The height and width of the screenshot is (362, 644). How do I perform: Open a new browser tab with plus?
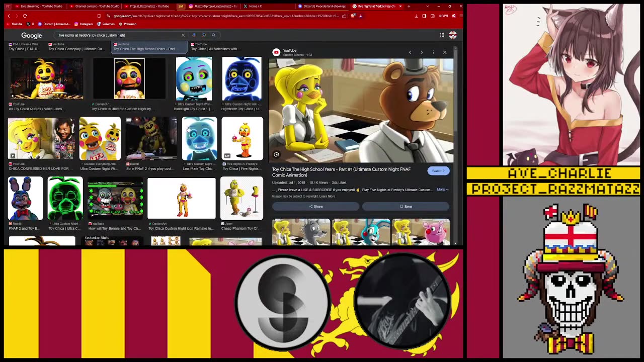[409, 7]
